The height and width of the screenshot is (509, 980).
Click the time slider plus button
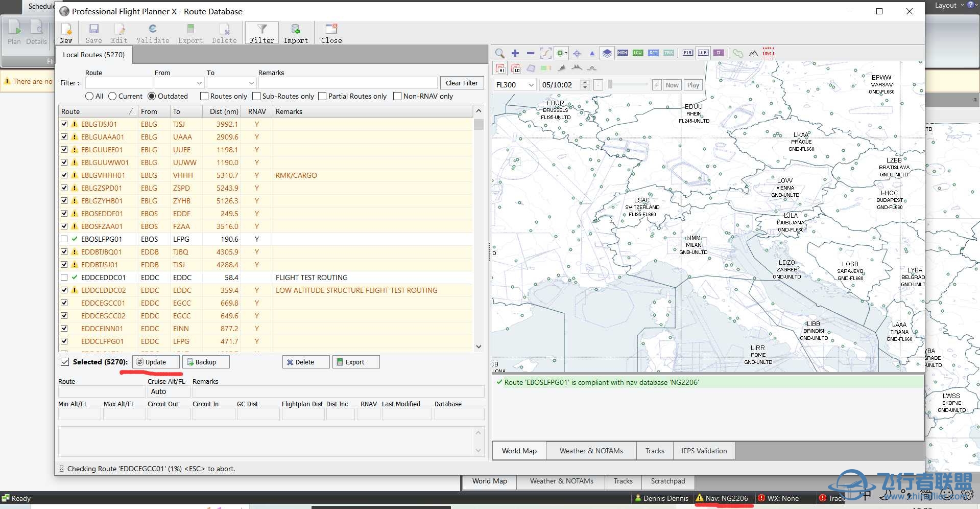657,85
